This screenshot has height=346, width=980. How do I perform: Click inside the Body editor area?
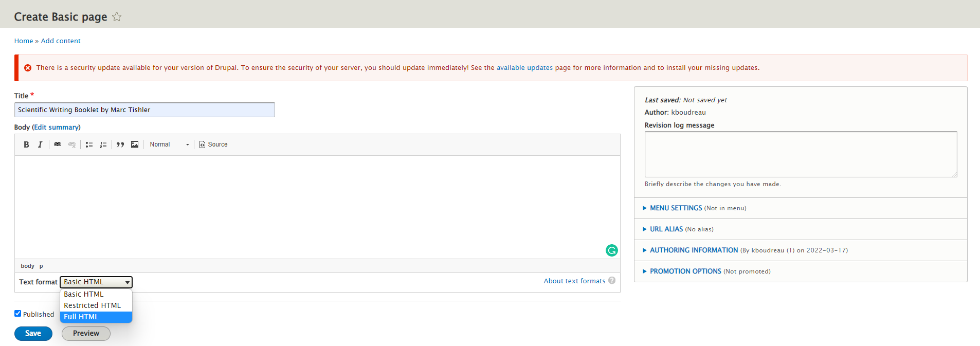(x=317, y=207)
